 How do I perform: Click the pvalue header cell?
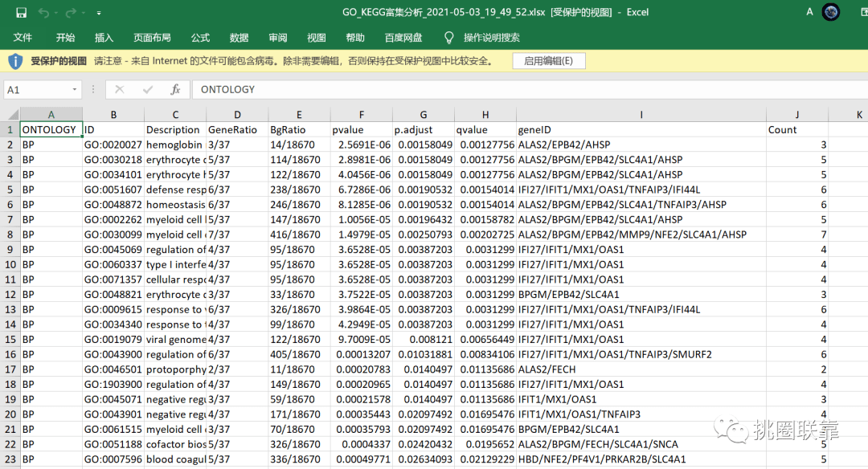pyautogui.click(x=362, y=130)
